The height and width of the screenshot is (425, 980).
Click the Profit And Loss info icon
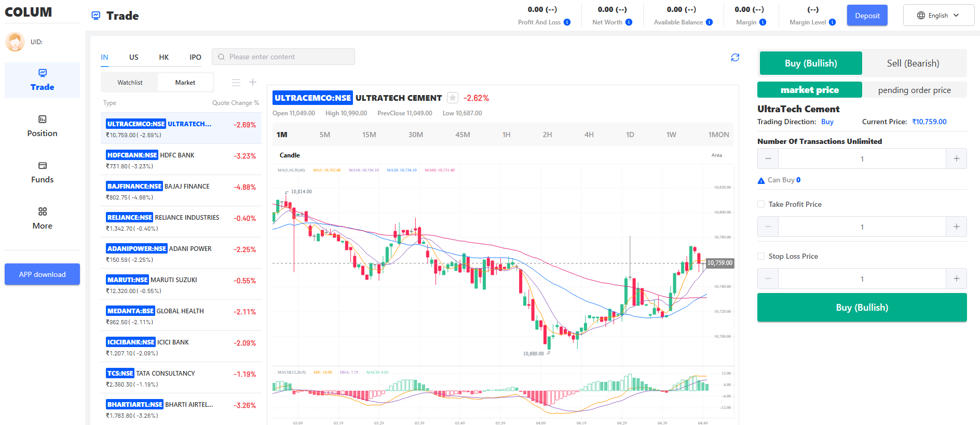pos(567,22)
